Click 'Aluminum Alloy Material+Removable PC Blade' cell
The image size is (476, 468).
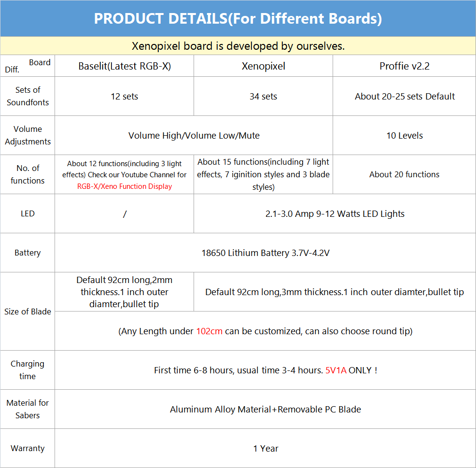coord(266,410)
